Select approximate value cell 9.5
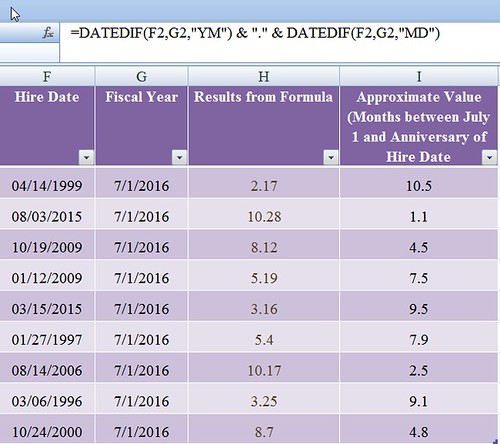The height and width of the screenshot is (444, 500). point(419,306)
